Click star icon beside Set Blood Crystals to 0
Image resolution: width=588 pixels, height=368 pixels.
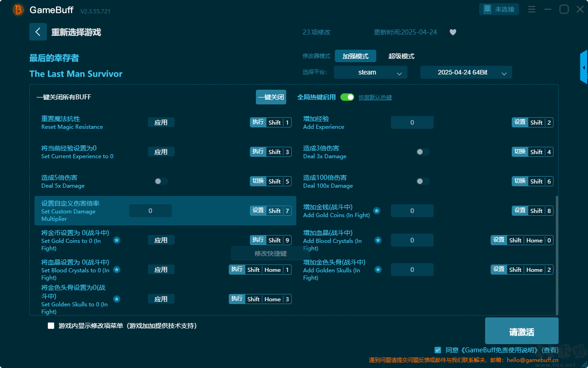[117, 270]
